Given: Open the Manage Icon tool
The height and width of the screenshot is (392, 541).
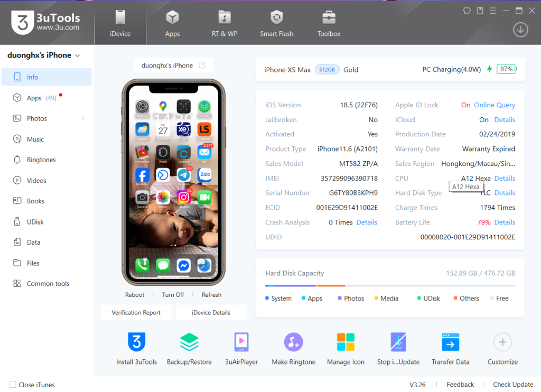Looking at the screenshot, I should tap(346, 349).
